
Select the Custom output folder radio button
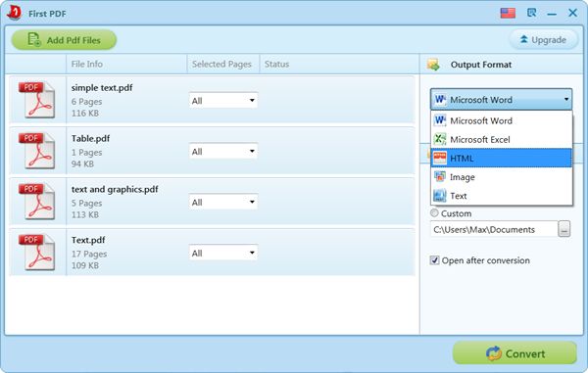(x=434, y=213)
